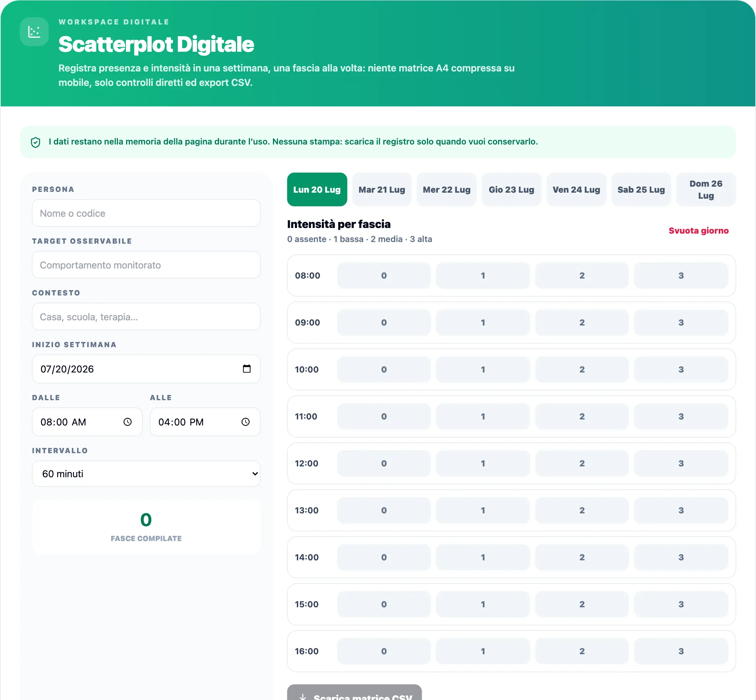
Task: Open the clock picker in the Alle field
Action: point(246,422)
